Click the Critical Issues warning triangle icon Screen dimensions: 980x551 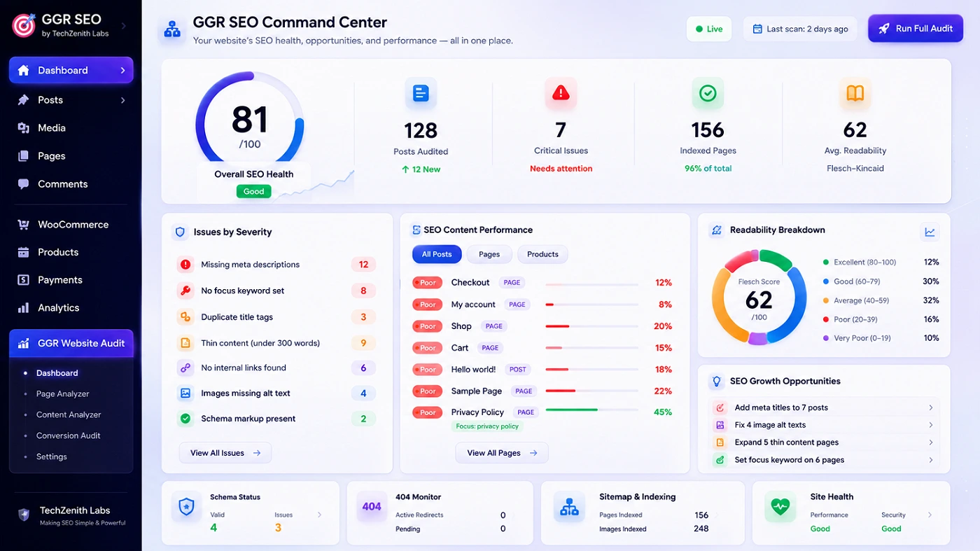tap(561, 93)
